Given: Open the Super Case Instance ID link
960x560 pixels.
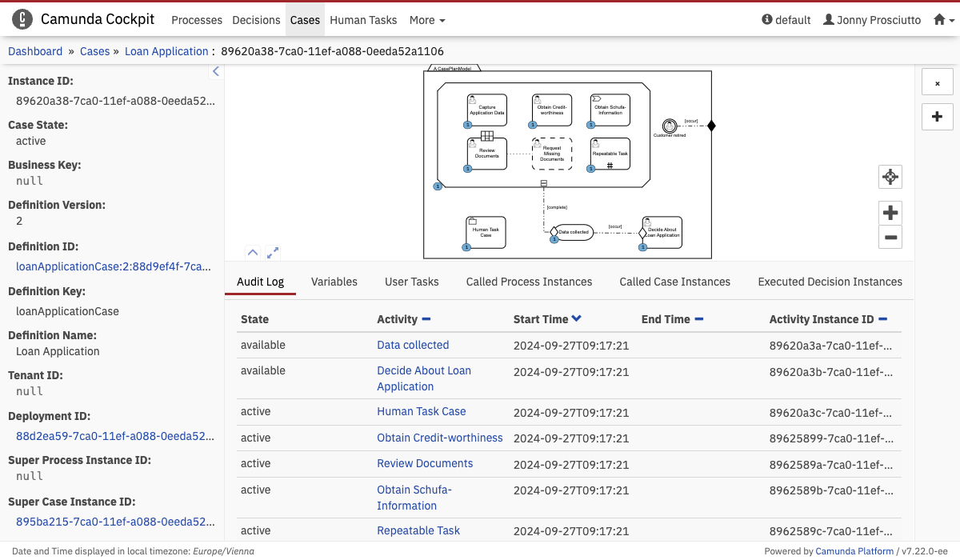Looking at the screenshot, I should point(115,522).
